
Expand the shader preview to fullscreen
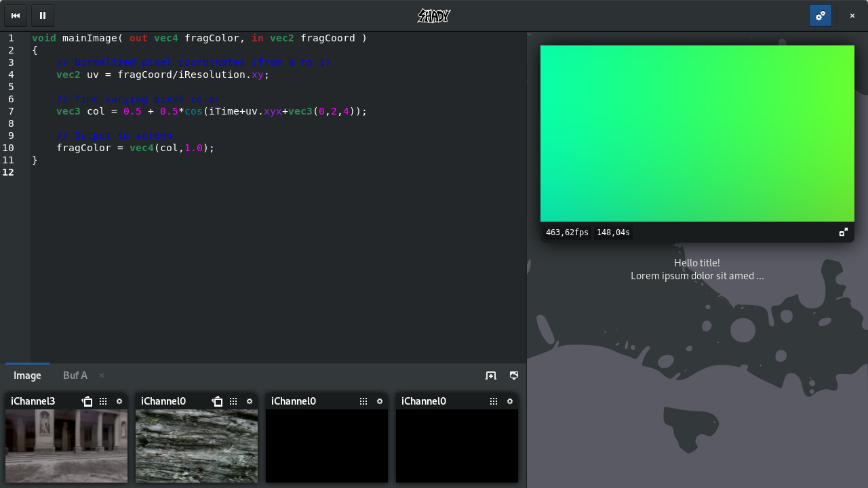pyautogui.click(x=844, y=232)
